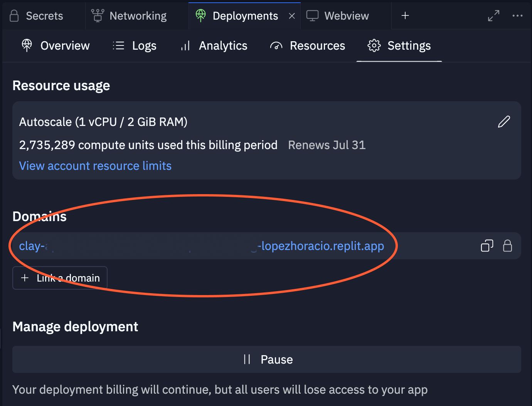Open the View account resource limits link
Screen dimensions: 532x406
pos(95,166)
